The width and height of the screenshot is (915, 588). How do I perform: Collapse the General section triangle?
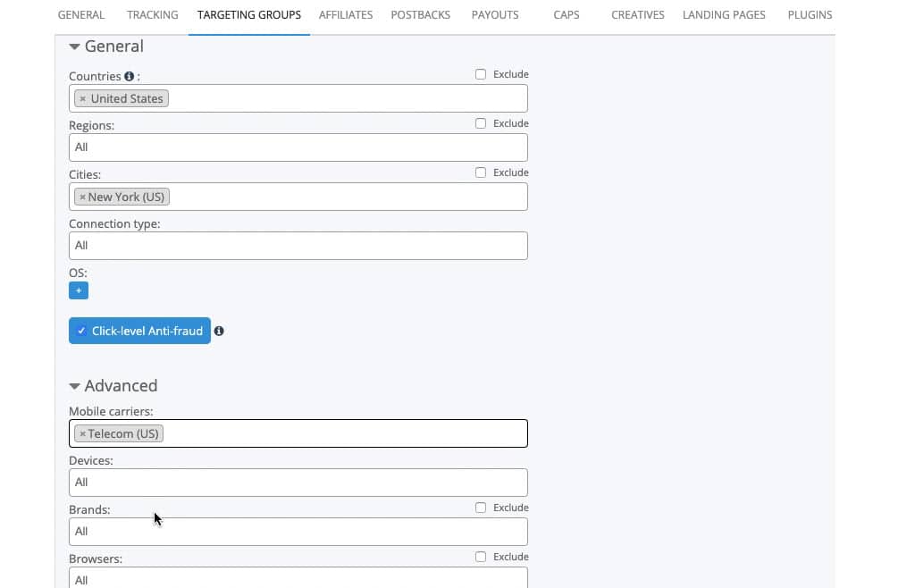74,46
